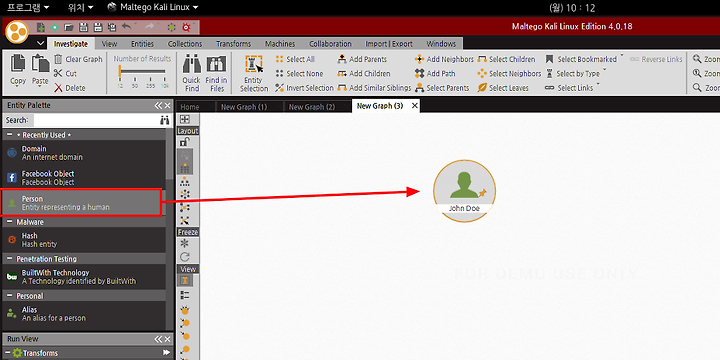Image resolution: width=720 pixels, height=360 pixels.
Task: Click Add Similar Siblings
Action: point(374,88)
